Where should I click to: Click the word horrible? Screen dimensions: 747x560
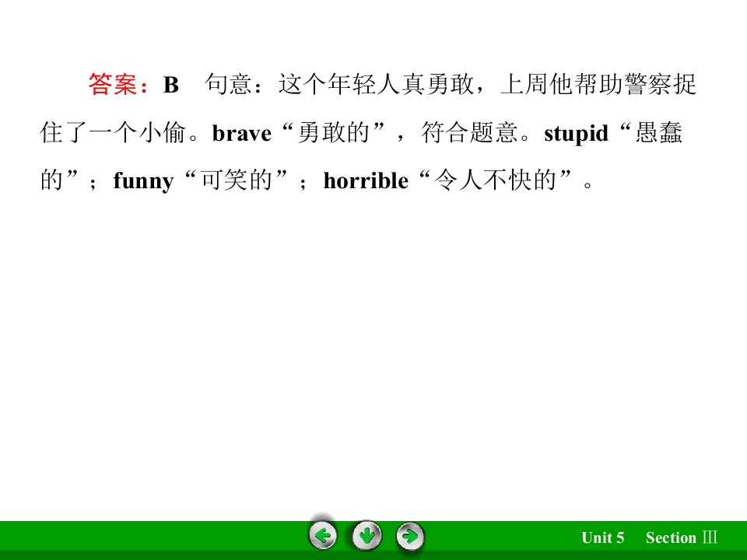(x=366, y=180)
